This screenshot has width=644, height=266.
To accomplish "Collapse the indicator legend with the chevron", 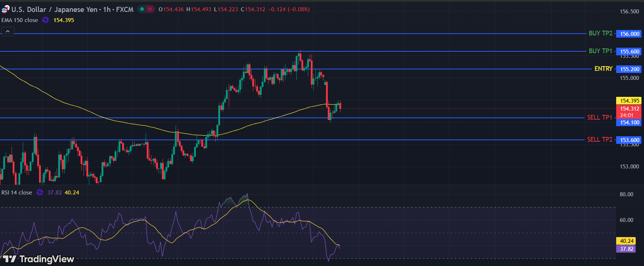I will 8,31.
